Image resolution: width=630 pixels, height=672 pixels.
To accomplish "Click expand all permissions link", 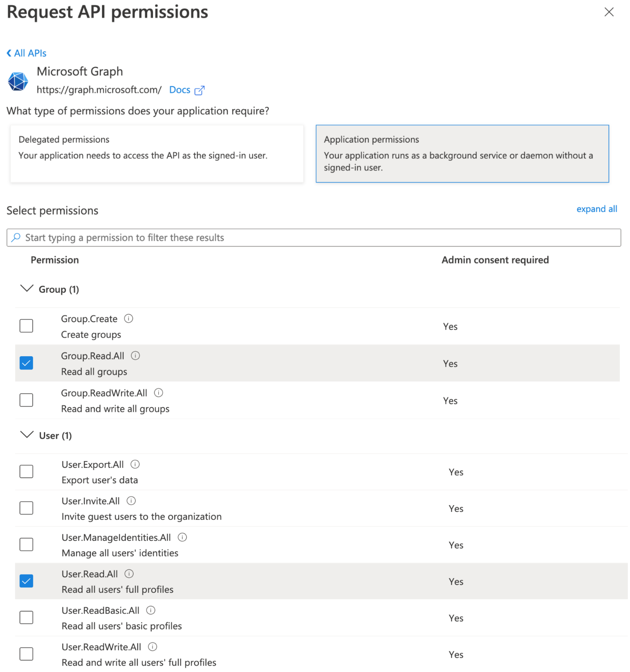I will point(596,209).
